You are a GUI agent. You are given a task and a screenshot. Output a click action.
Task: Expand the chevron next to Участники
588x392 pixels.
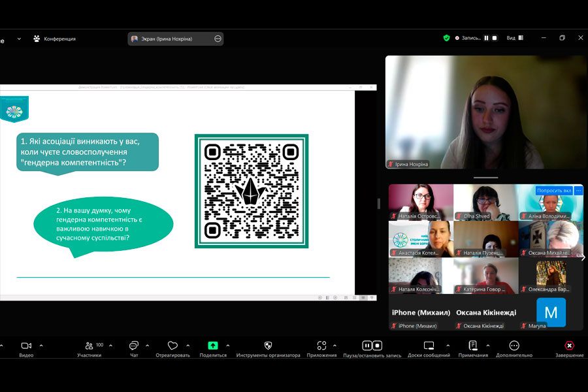coord(110,346)
